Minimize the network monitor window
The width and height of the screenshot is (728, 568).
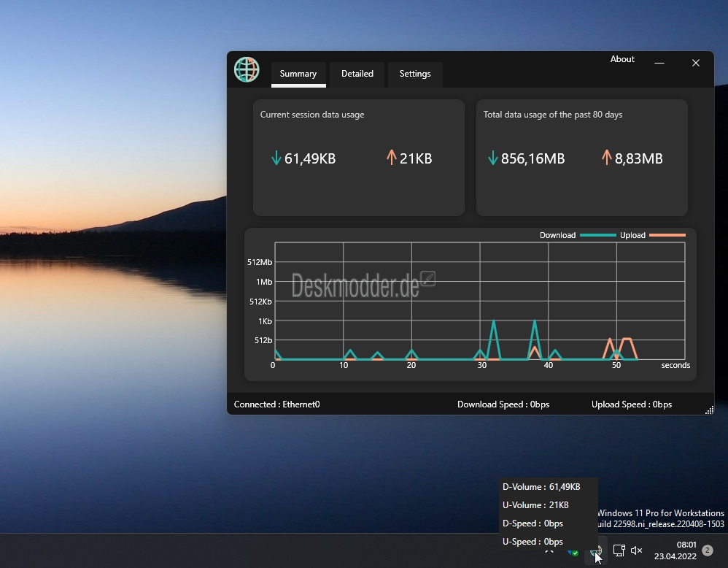click(x=659, y=63)
